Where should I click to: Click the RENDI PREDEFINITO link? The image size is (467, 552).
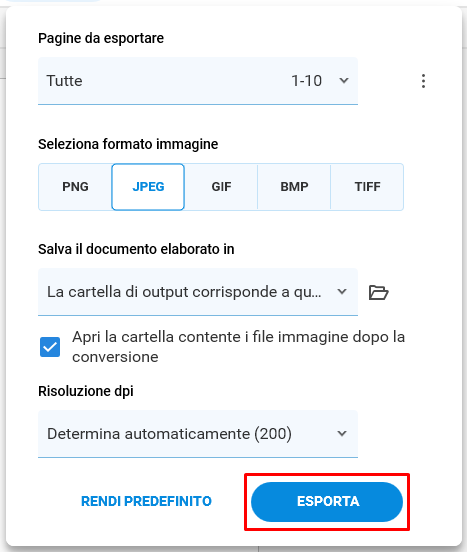pyautogui.click(x=146, y=501)
